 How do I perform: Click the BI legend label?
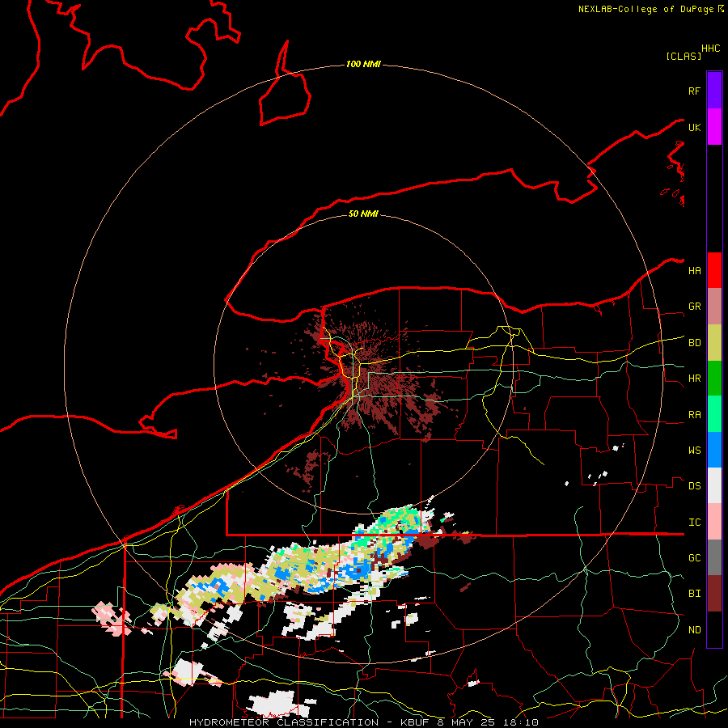point(695,594)
